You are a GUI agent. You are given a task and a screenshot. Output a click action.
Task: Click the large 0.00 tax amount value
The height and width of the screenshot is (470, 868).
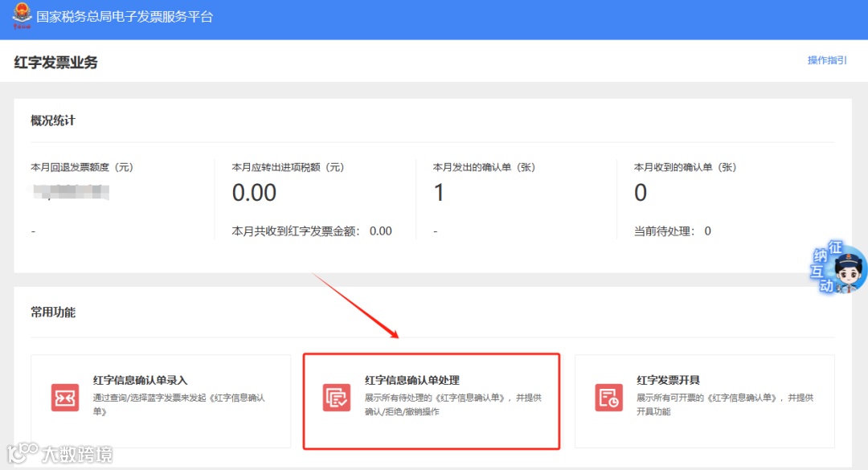[x=254, y=193]
